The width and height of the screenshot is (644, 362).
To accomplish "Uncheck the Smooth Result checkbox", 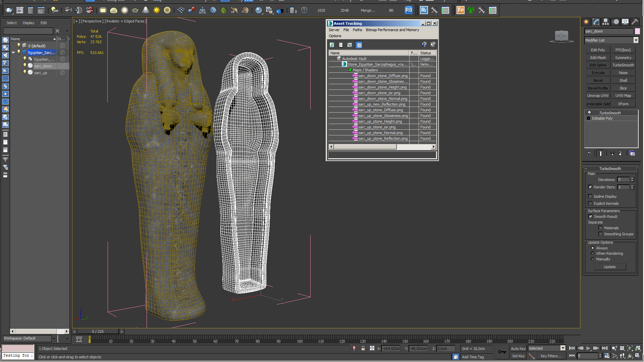I will pos(590,217).
